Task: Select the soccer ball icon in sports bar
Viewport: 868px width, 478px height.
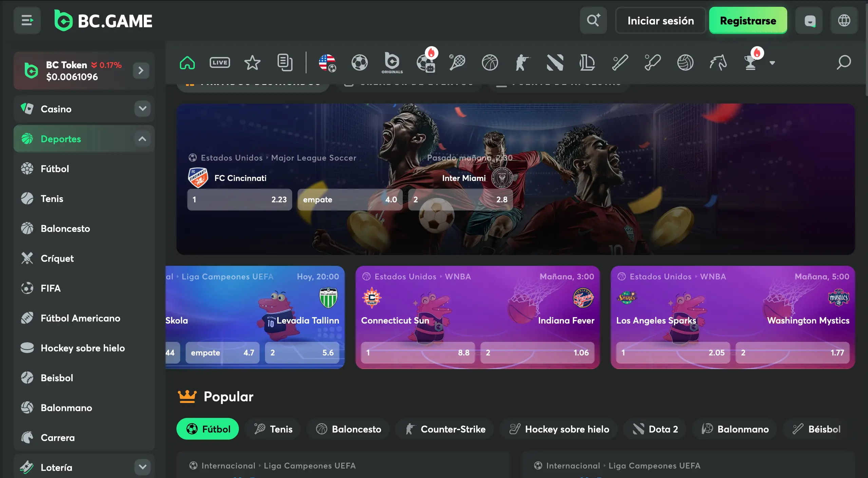Action: coord(360,62)
